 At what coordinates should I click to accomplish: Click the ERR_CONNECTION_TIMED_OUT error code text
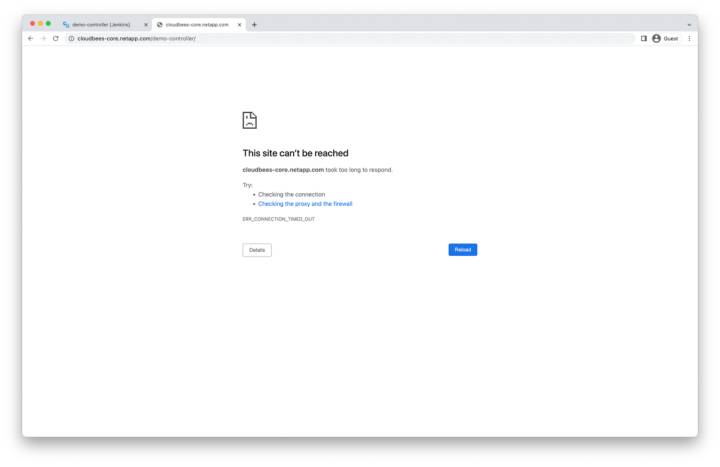coord(278,218)
